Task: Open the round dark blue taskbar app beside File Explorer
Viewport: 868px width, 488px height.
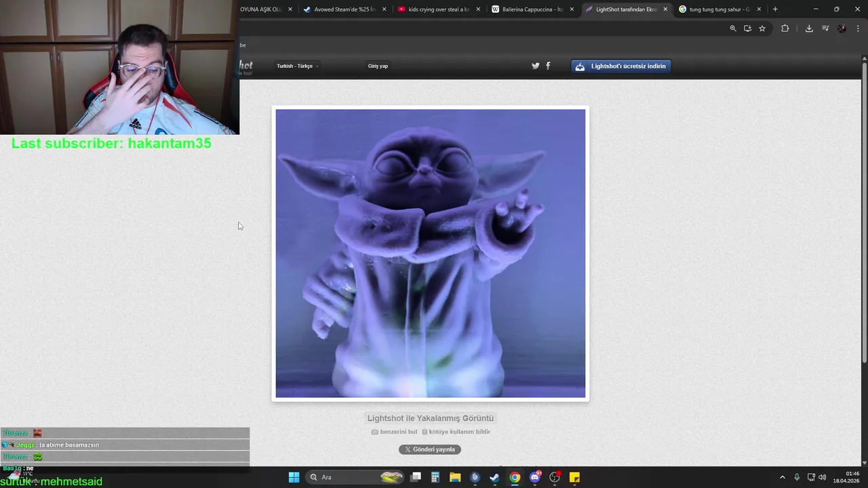Action: click(x=475, y=477)
